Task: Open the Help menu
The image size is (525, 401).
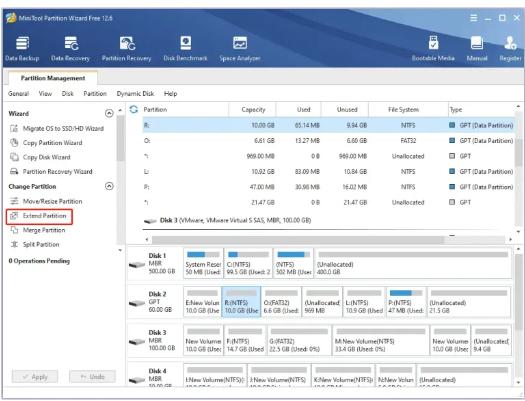Action: (x=170, y=94)
